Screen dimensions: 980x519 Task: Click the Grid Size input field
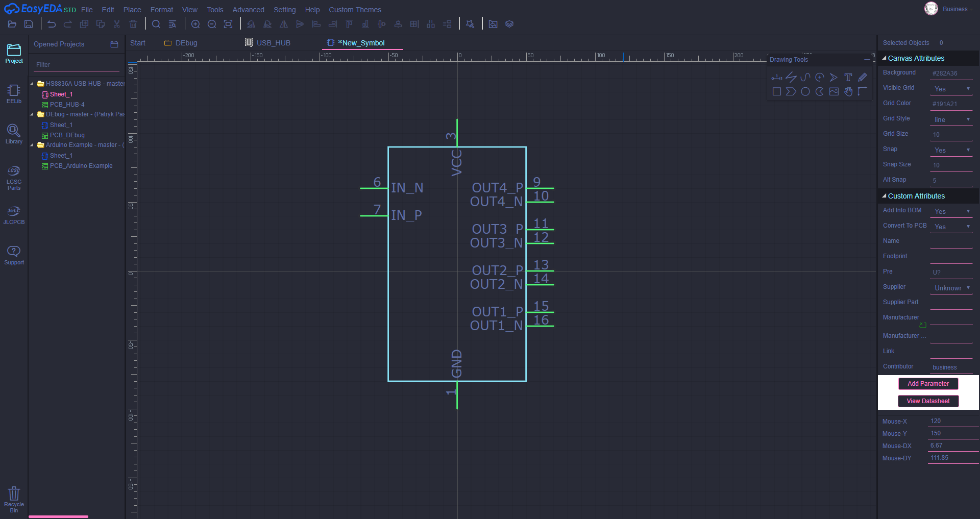[951, 135]
